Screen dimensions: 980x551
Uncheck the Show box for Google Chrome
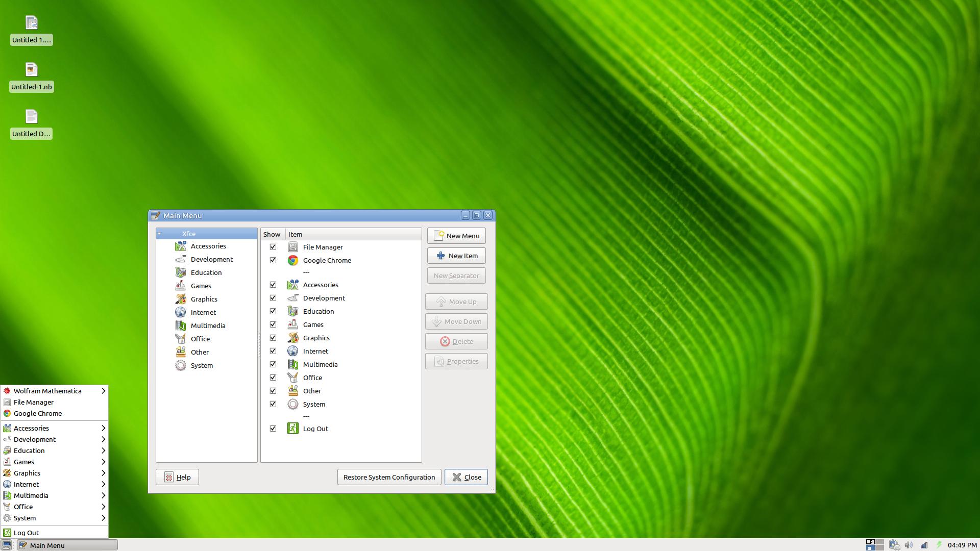(273, 260)
